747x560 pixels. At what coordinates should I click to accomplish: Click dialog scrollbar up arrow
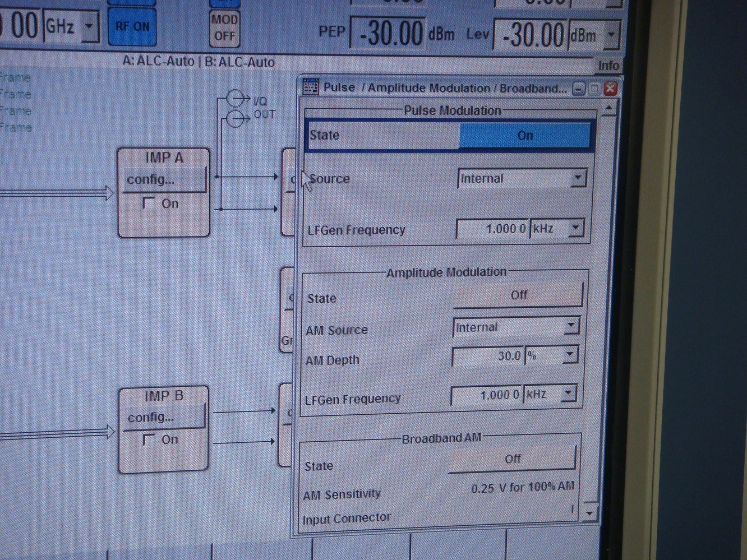pyautogui.click(x=608, y=107)
